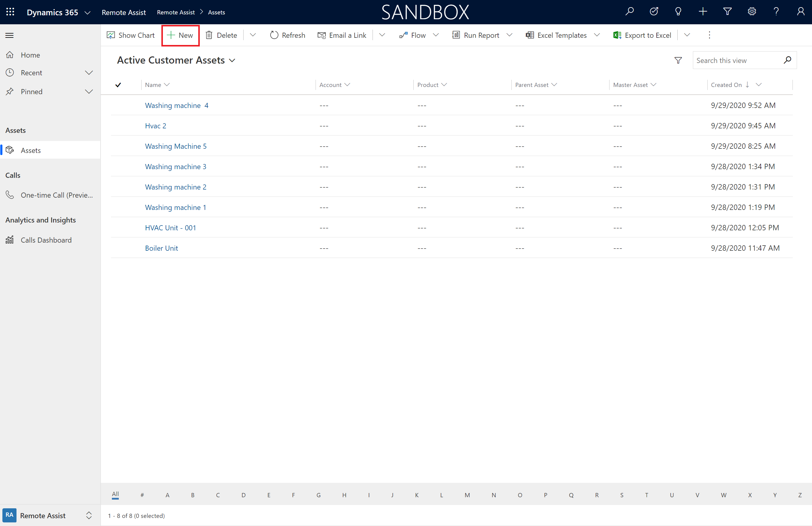The image size is (812, 526).
Task: Click the Excel Templates icon
Action: coord(529,35)
